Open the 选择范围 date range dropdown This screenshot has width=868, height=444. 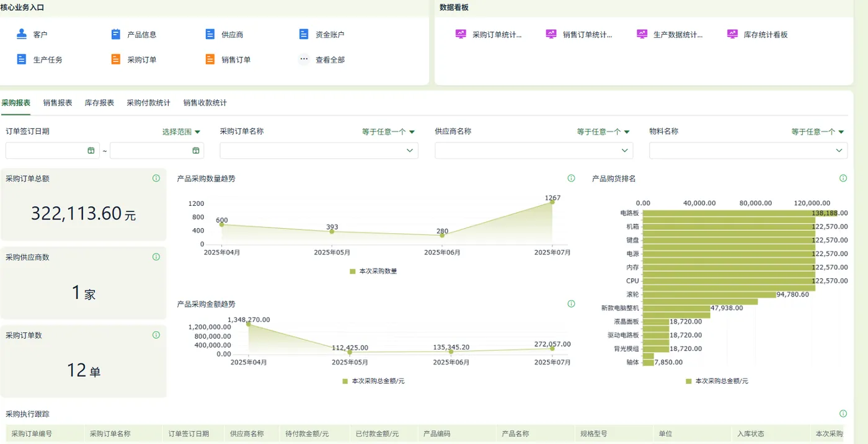pos(182,131)
